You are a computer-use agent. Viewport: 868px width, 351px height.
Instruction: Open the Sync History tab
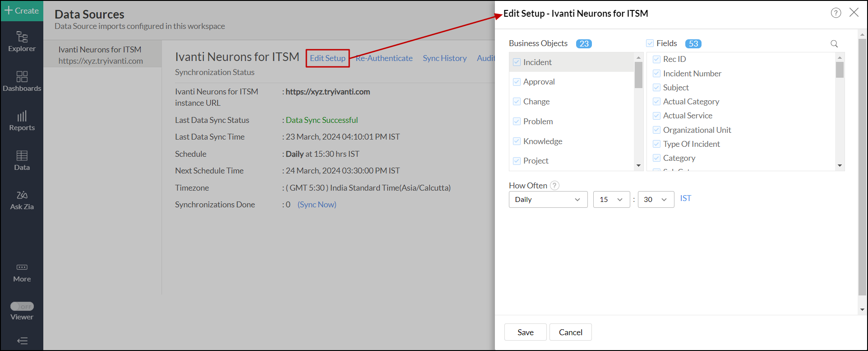coord(444,58)
